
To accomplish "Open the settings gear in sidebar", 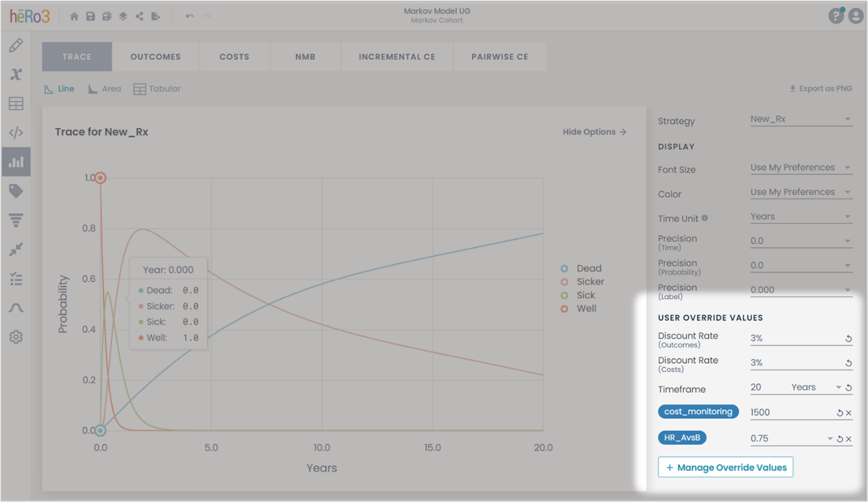I will tap(16, 337).
